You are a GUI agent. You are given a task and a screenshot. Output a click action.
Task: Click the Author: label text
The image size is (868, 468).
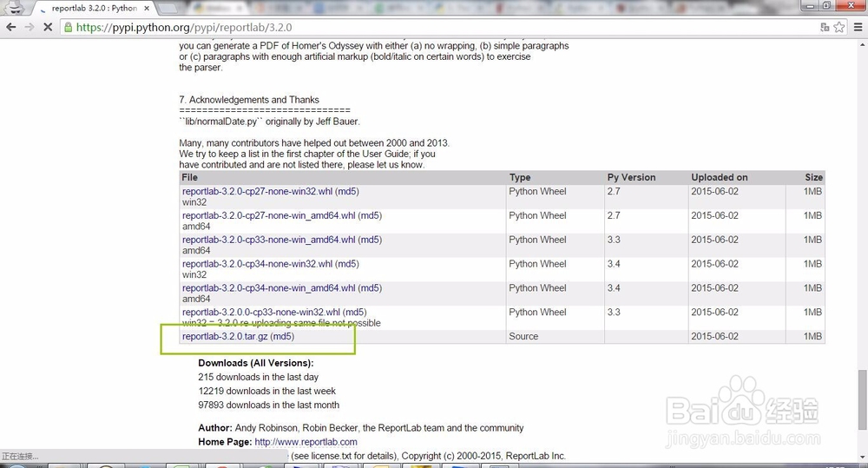pos(214,428)
